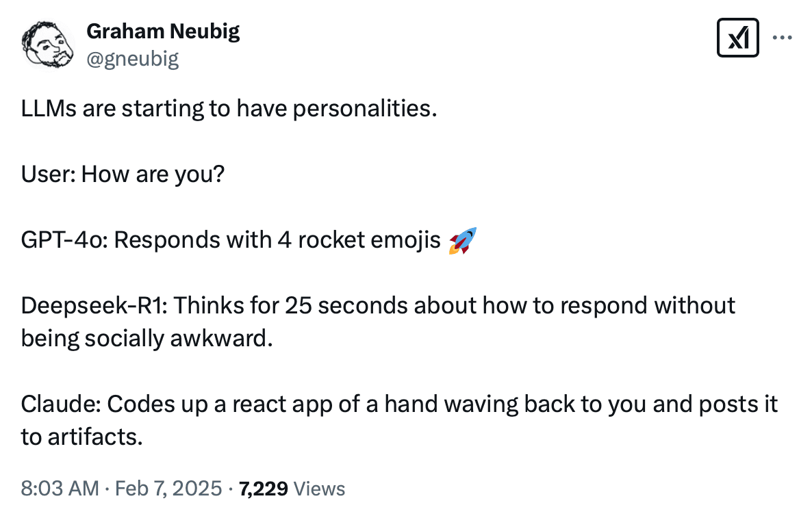Click the words 'to artifacts' on the last line
812x516 pixels.
tap(81, 437)
